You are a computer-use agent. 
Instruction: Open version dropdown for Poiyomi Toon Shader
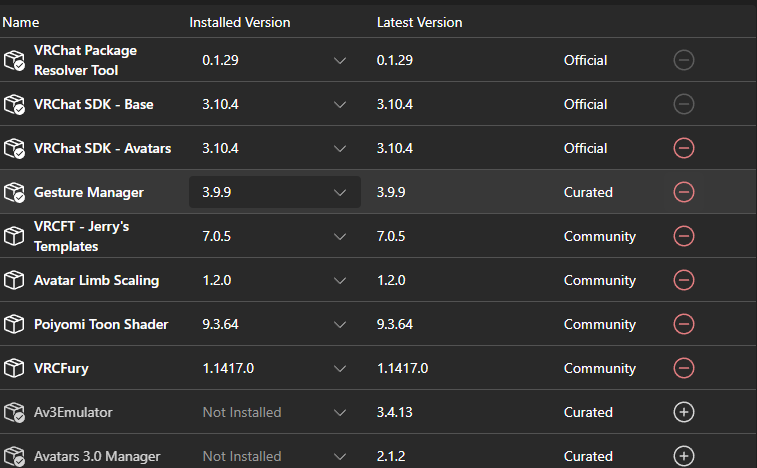tap(275, 324)
